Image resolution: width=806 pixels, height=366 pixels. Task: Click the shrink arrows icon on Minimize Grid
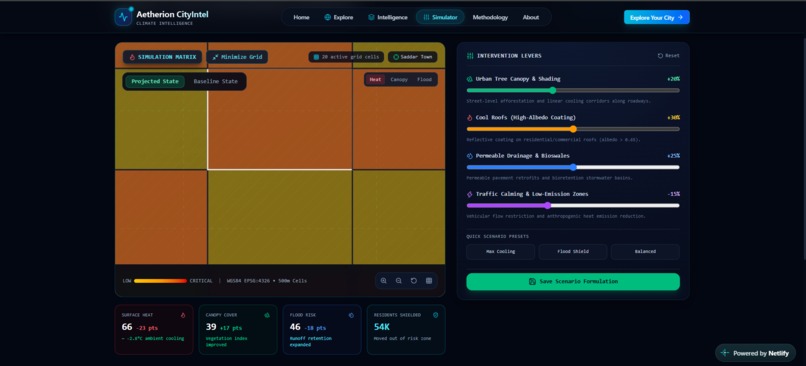[215, 57]
